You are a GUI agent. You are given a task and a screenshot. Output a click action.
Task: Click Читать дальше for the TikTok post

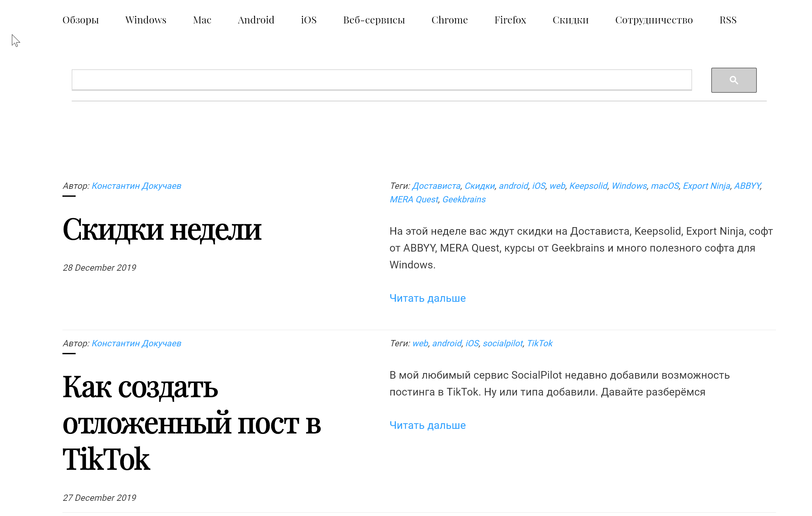tap(427, 425)
